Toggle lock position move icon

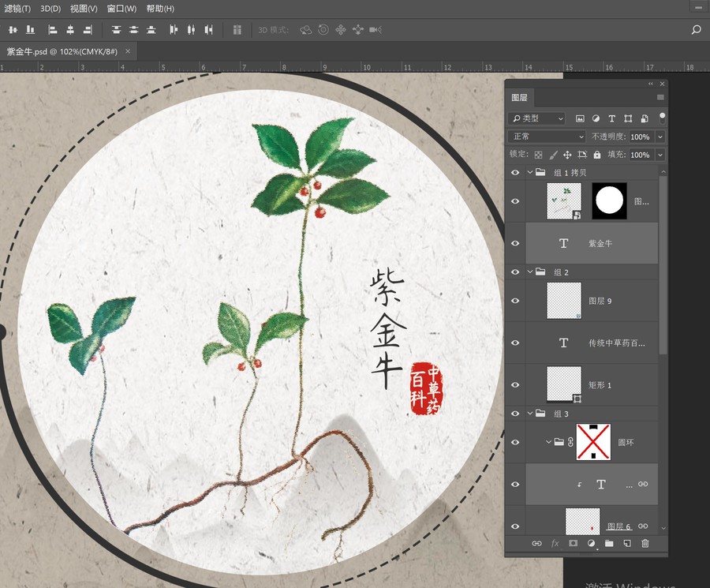pyautogui.click(x=567, y=155)
